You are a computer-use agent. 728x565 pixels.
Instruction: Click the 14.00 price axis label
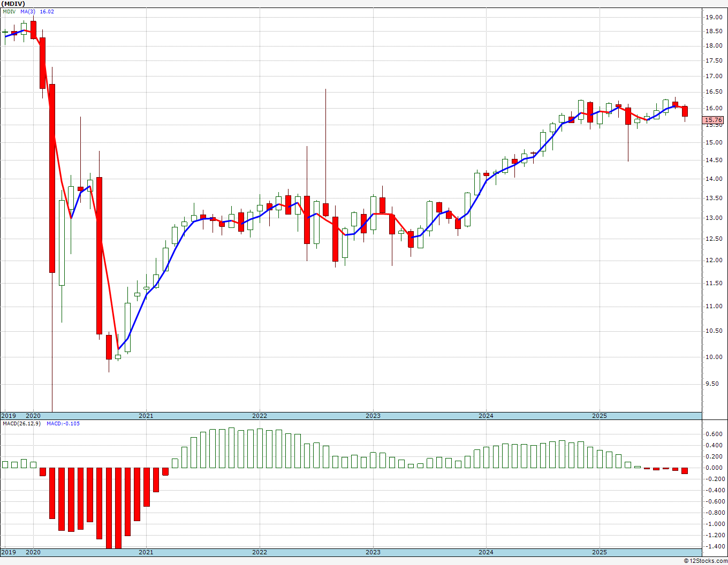pyautogui.click(x=714, y=179)
